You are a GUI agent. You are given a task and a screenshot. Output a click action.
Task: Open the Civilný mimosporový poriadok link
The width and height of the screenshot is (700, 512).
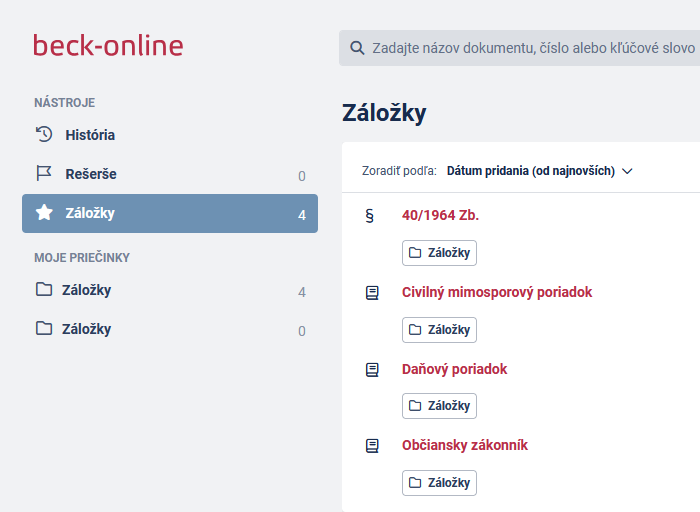click(497, 292)
